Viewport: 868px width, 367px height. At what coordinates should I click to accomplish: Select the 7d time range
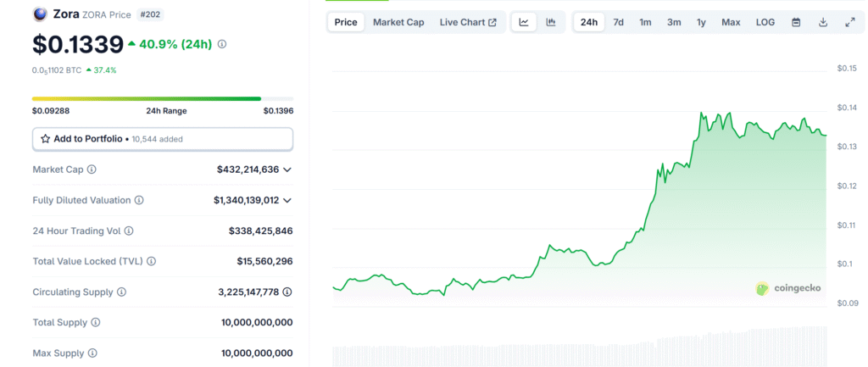click(x=618, y=22)
